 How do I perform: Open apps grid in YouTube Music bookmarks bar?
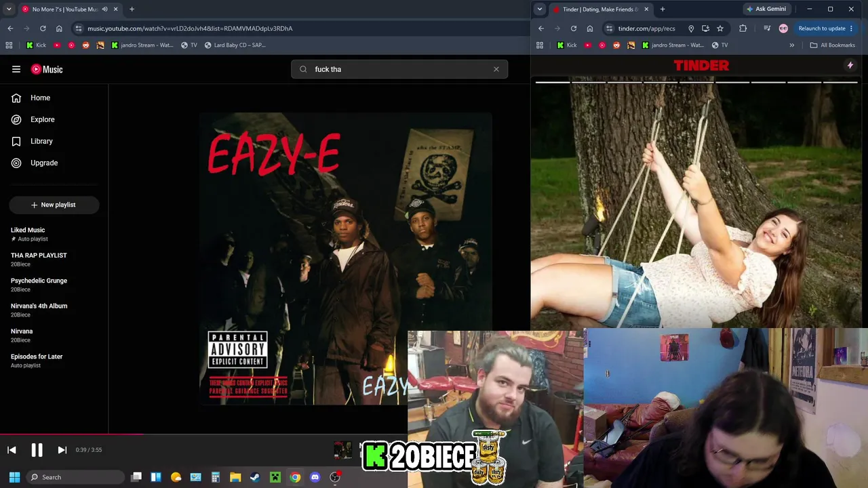[9, 45]
